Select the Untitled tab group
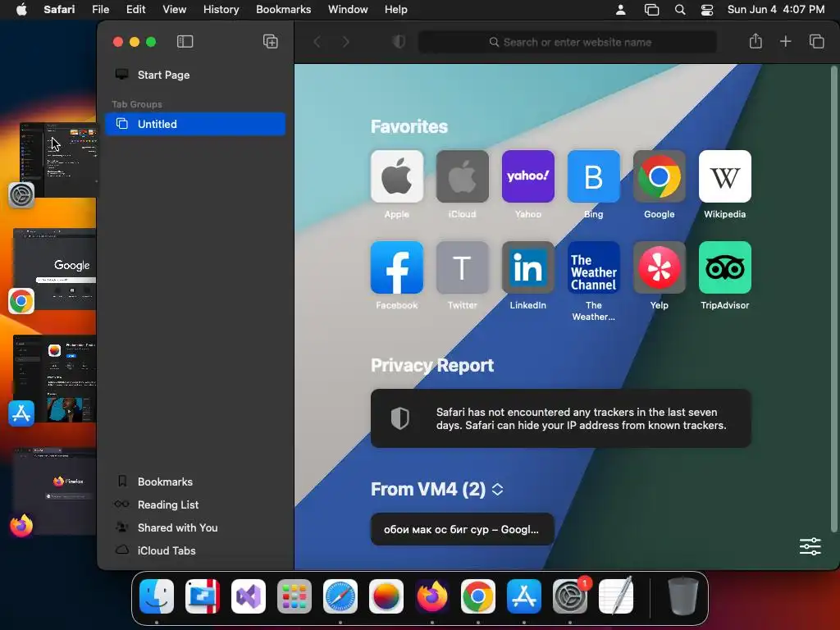 pyautogui.click(x=195, y=124)
